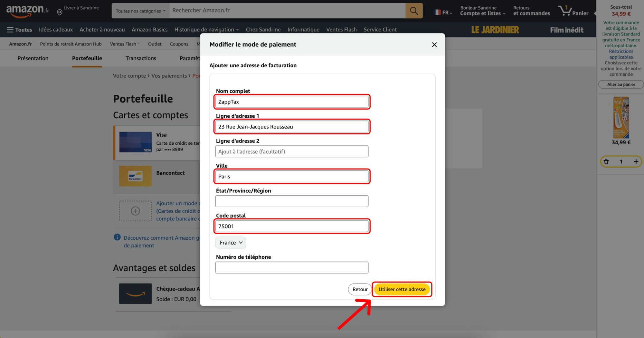Click the Nom complet field
Screen dimensions: 644x338
(x=292, y=102)
